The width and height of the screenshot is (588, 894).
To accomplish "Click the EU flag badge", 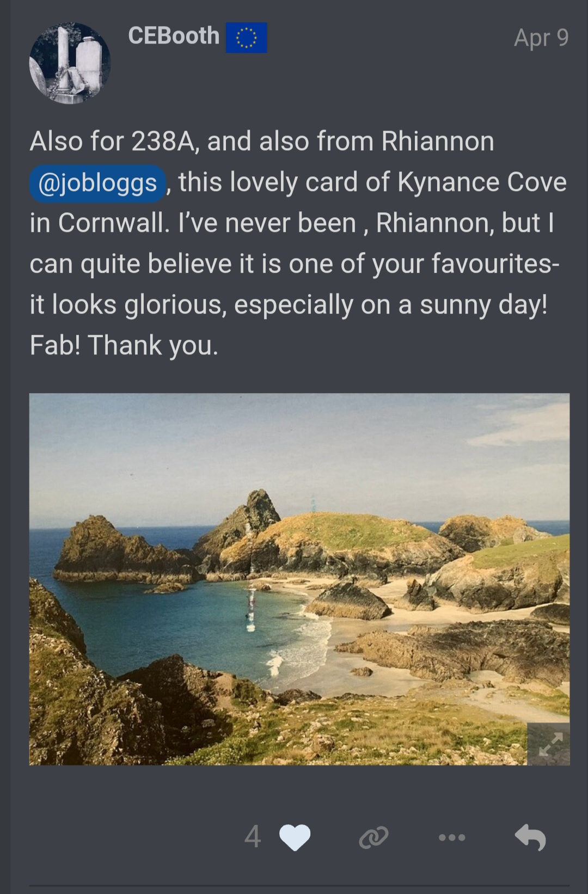I will 247,38.
